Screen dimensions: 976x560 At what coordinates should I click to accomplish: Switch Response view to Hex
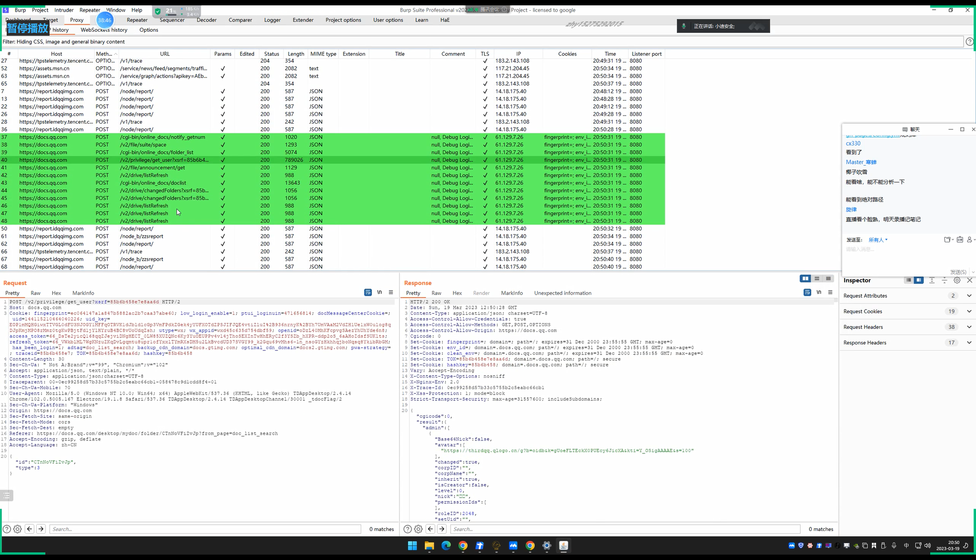(457, 293)
